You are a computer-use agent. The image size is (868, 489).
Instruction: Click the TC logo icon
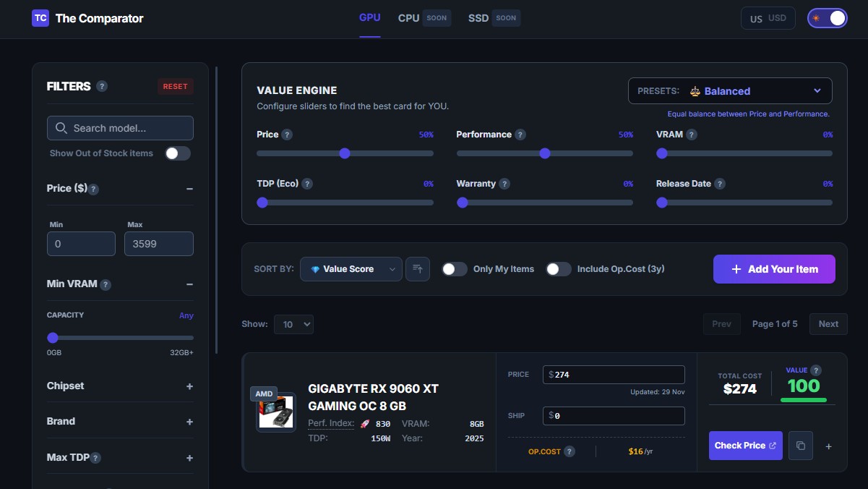40,18
